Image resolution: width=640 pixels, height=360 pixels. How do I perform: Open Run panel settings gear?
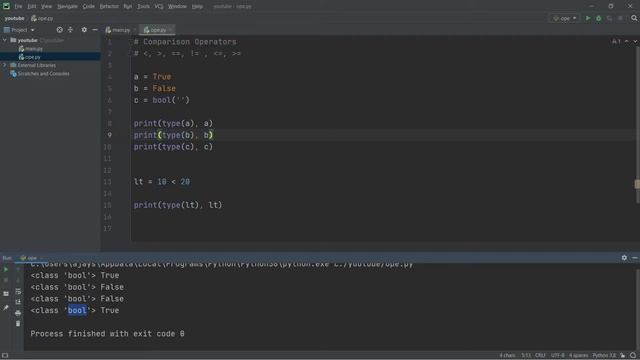(x=624, y=258)
